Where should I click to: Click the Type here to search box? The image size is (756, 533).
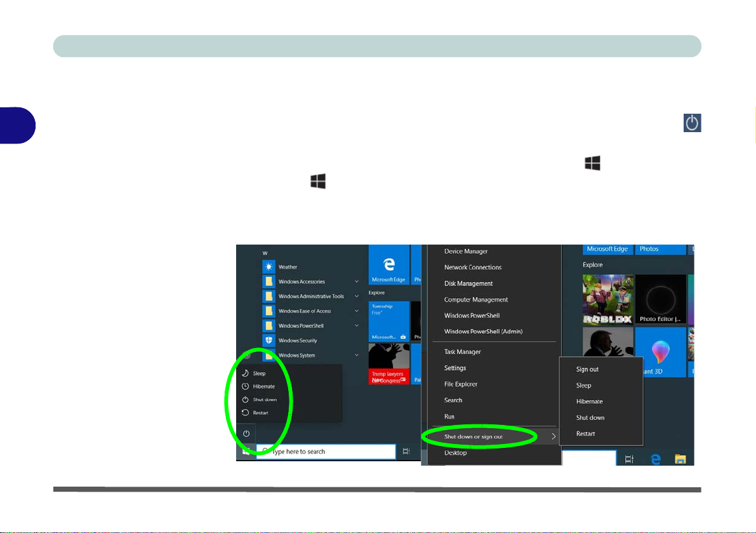coord(326,452)
